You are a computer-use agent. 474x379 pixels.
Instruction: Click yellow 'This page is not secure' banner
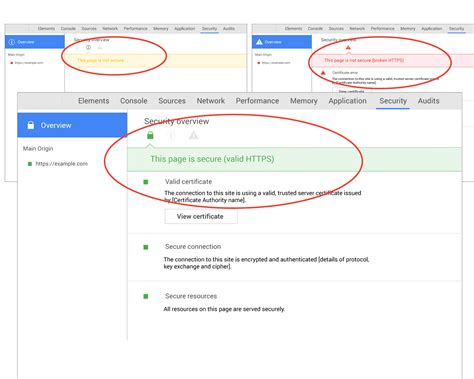click(x=156, y=60)
